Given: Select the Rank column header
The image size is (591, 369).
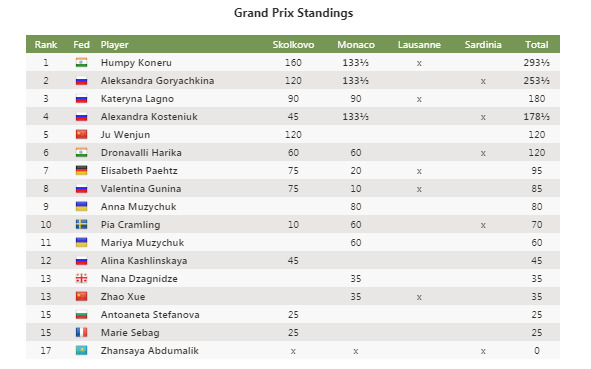Looking at the screenshot, I should (46, 44).
